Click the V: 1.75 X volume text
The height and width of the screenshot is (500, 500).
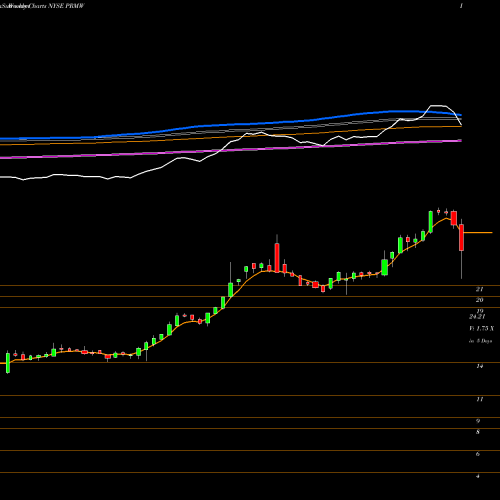(x=481, y=329)
